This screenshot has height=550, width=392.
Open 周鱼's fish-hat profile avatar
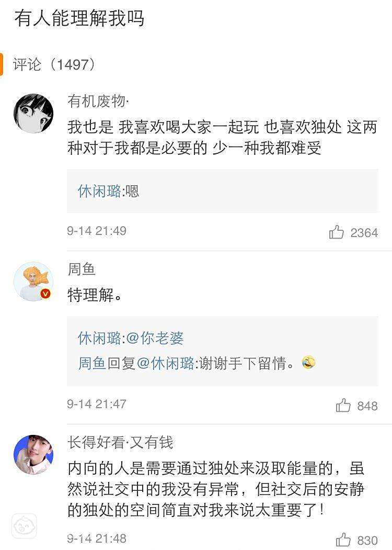point(33,282)
